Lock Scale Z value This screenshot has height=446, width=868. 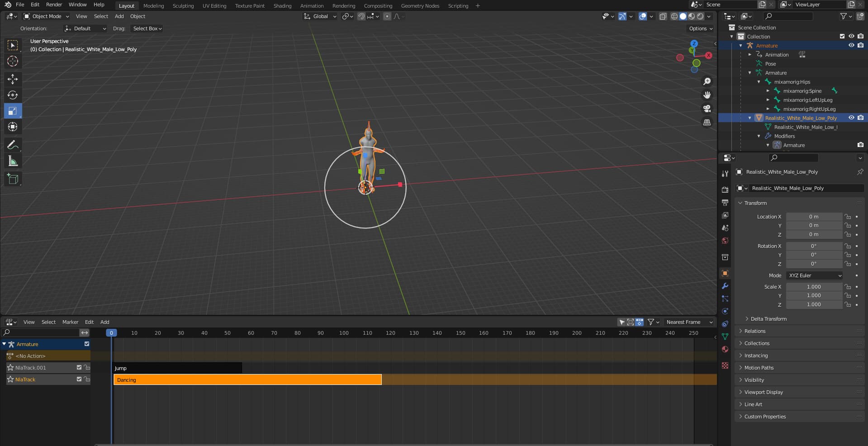tap(848, 304)
